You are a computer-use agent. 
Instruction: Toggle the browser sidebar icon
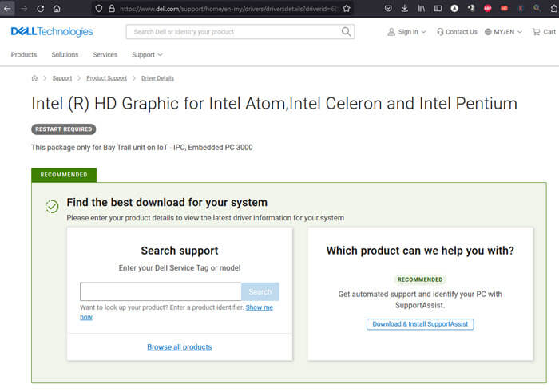click(438, 9)
